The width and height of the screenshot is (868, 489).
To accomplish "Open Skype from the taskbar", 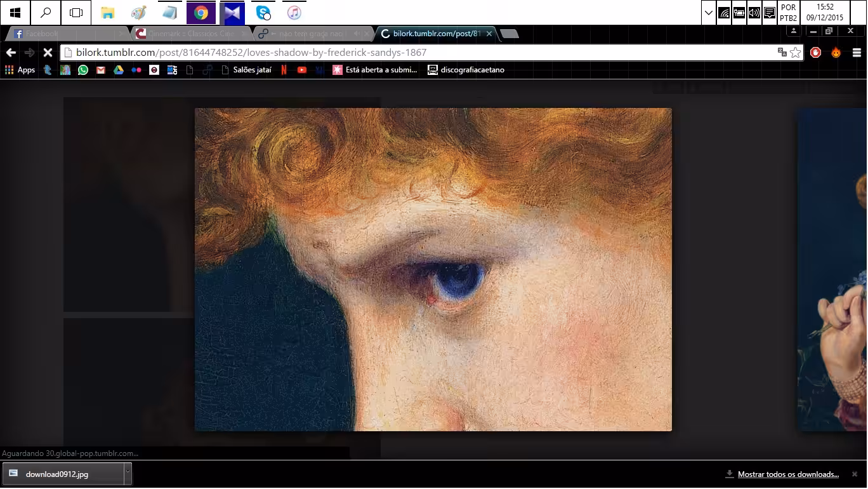I will point(263,12).
